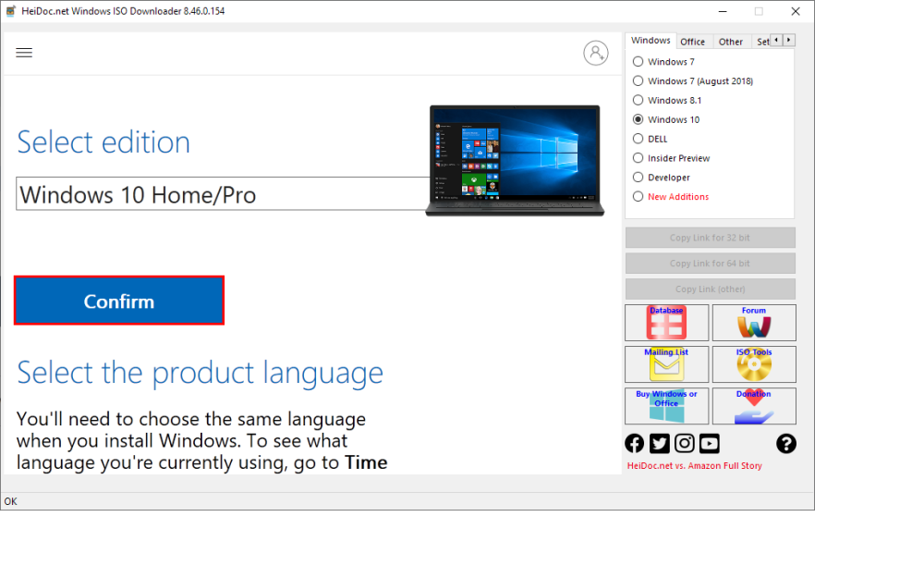Click the help question mark icon
Screen dimensions: 924x578
[786, 444]
